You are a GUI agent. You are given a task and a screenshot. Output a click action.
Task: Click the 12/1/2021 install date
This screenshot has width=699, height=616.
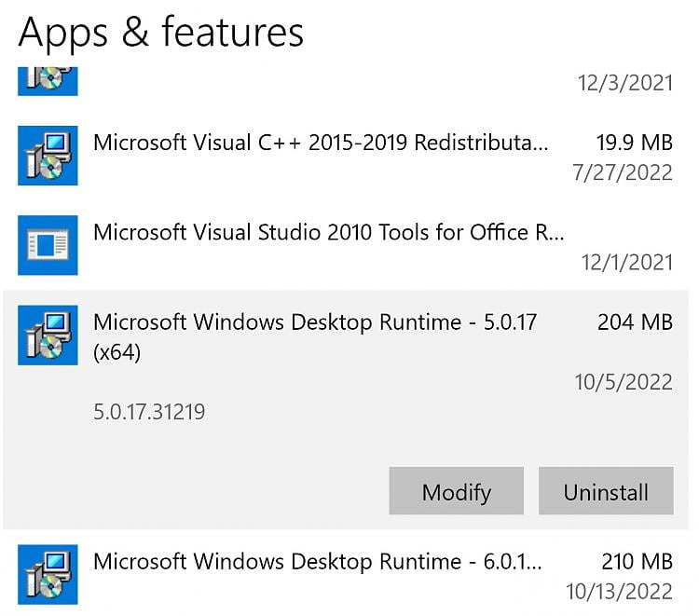(627, 262)
